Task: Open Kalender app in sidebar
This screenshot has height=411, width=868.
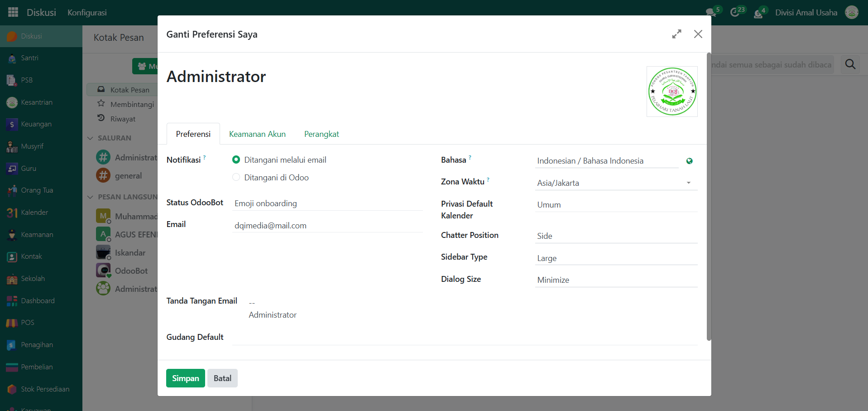Action: [x=34, y=213]
